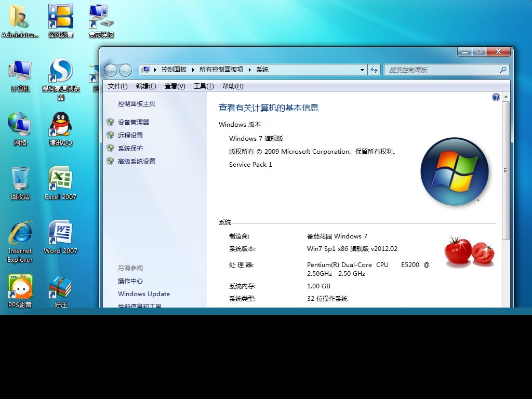Expand the arrow before 控制面板 breadcrumb
The image size is (532, 399).
tap(155, 70)
